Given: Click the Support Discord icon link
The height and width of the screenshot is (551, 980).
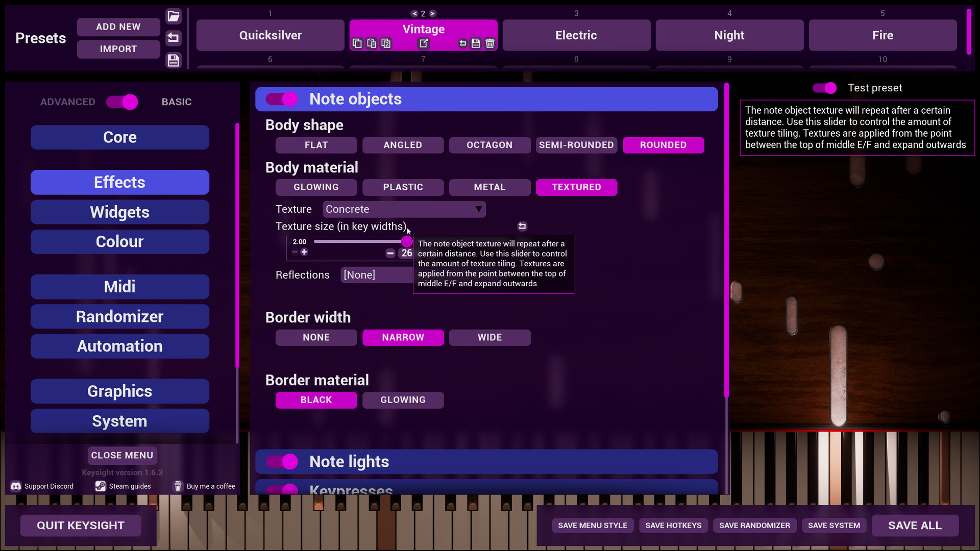Looking at the screenshot, I should point(16,486).
